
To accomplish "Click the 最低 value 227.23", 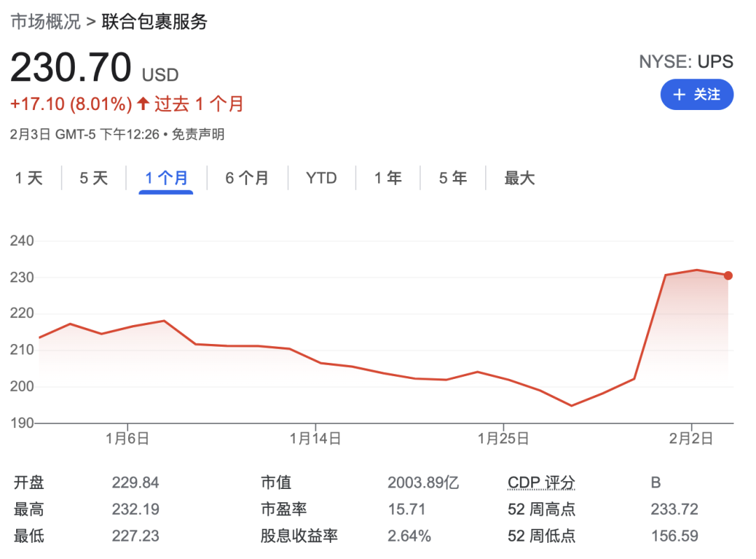I will (x=136, y=535).
